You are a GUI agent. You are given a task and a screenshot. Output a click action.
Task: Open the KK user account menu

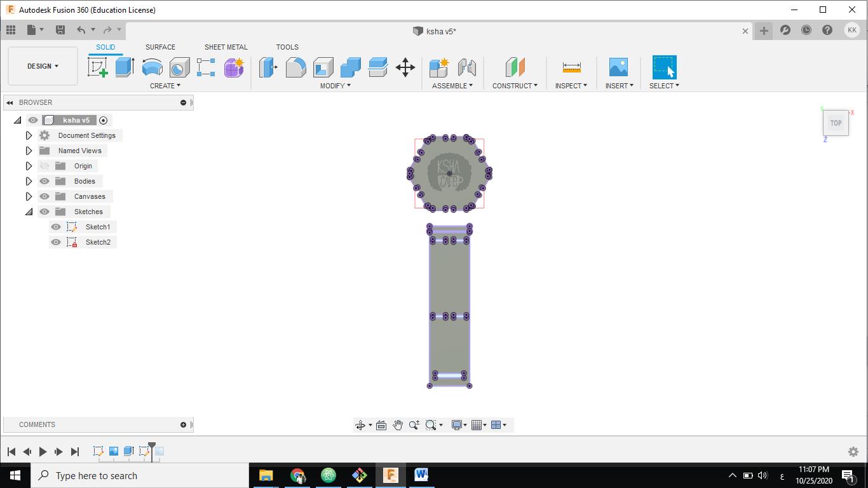tap(852, 30)
